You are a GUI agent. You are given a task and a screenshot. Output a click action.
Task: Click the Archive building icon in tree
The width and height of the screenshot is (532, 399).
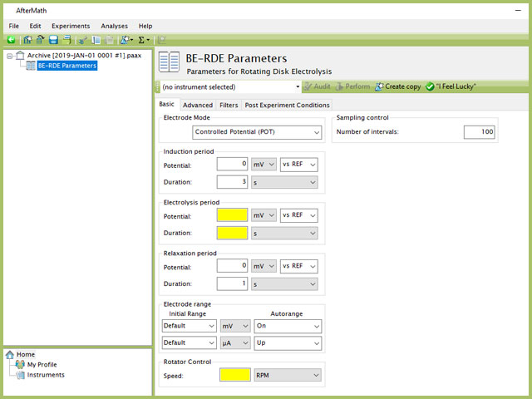point(20,56)
